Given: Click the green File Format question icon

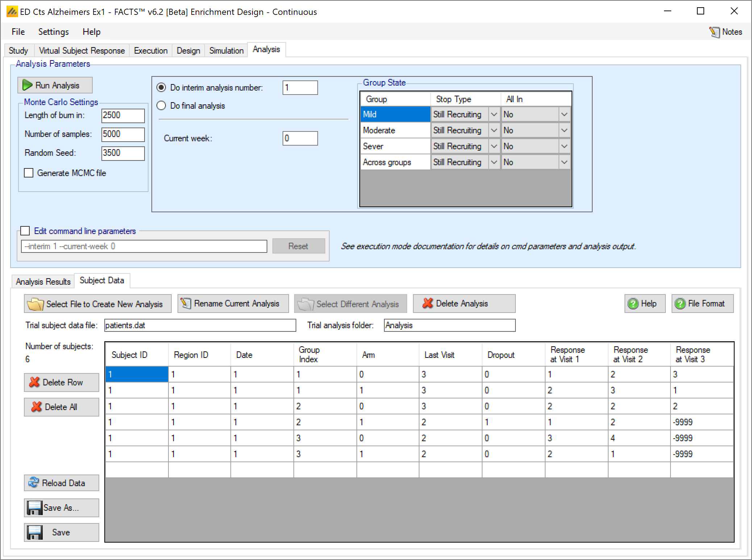Looking at the screenshot, I should [680, 304].
